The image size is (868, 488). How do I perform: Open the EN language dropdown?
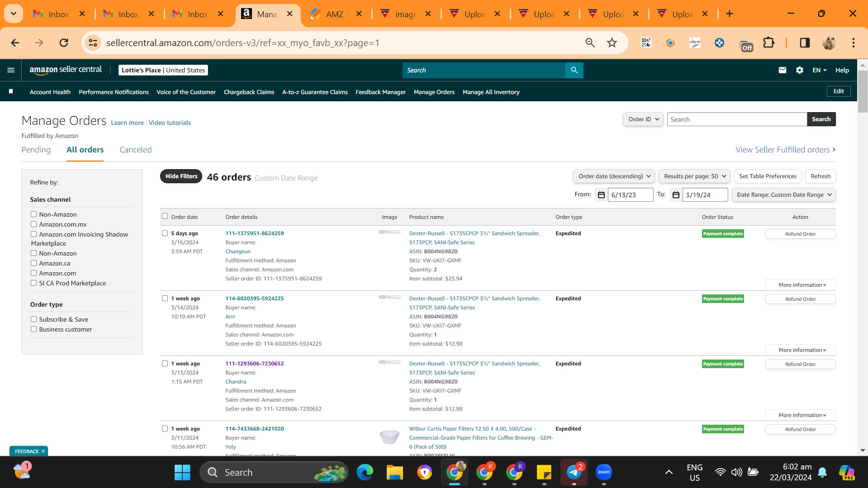tap(819, 70)
